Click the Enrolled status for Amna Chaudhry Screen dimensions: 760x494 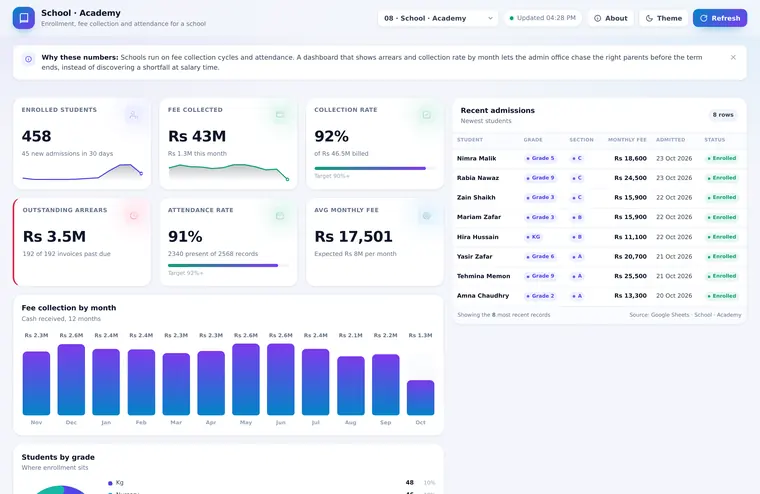tap(721, 296)
